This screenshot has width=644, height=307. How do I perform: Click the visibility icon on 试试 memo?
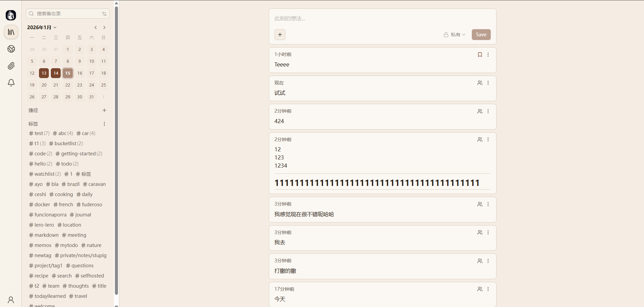[480, 83]
